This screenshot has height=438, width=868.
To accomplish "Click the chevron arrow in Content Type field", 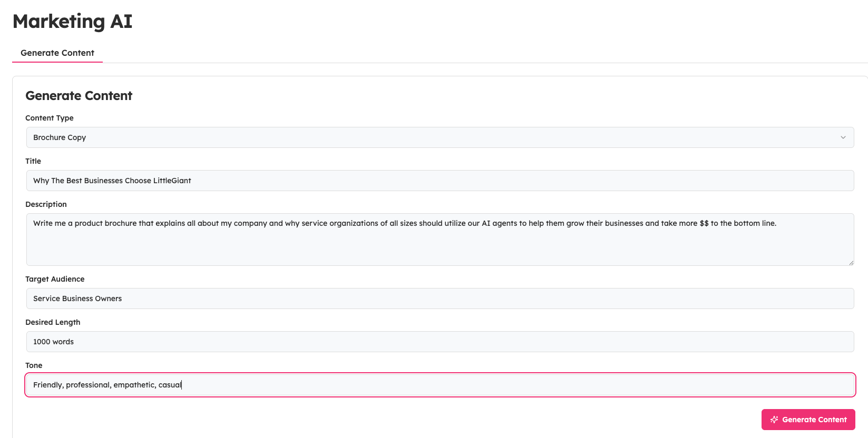I will [843, 137].
